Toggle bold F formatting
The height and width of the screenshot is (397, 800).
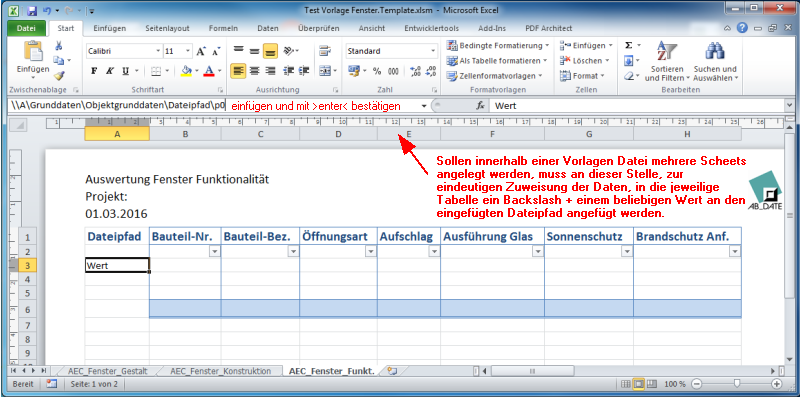point(94,71)
